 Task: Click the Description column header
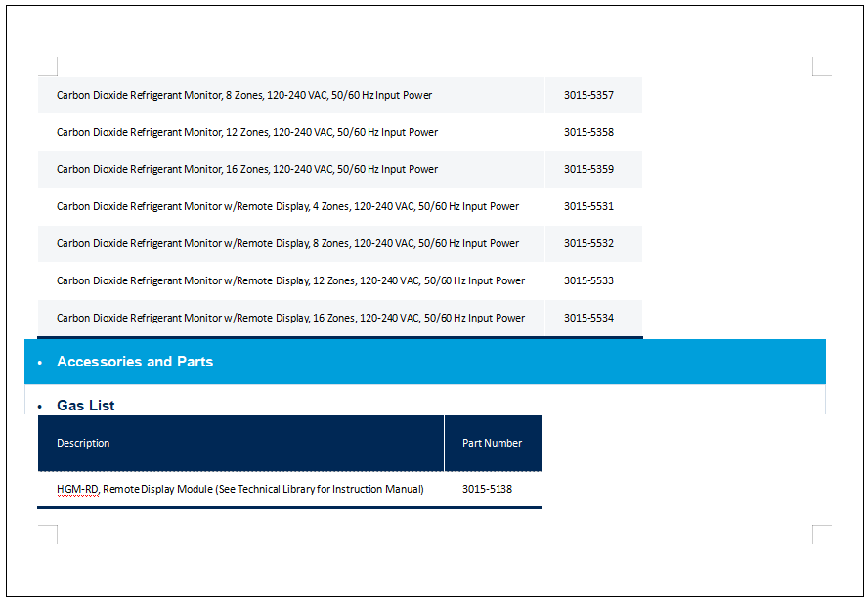pos(83,443)
